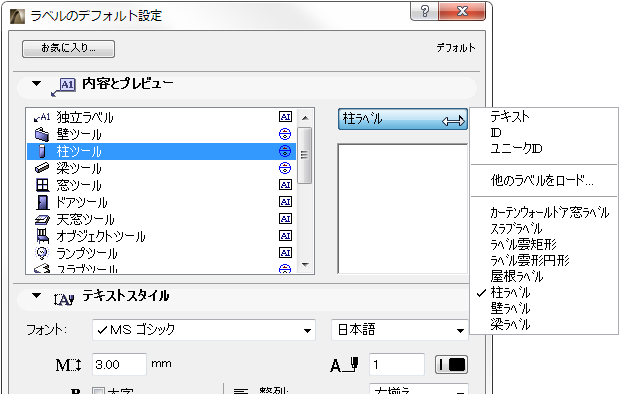Click the ArchiCAD icon in the title bar
This screenshot has width=626, height=394.
(17, 16)
